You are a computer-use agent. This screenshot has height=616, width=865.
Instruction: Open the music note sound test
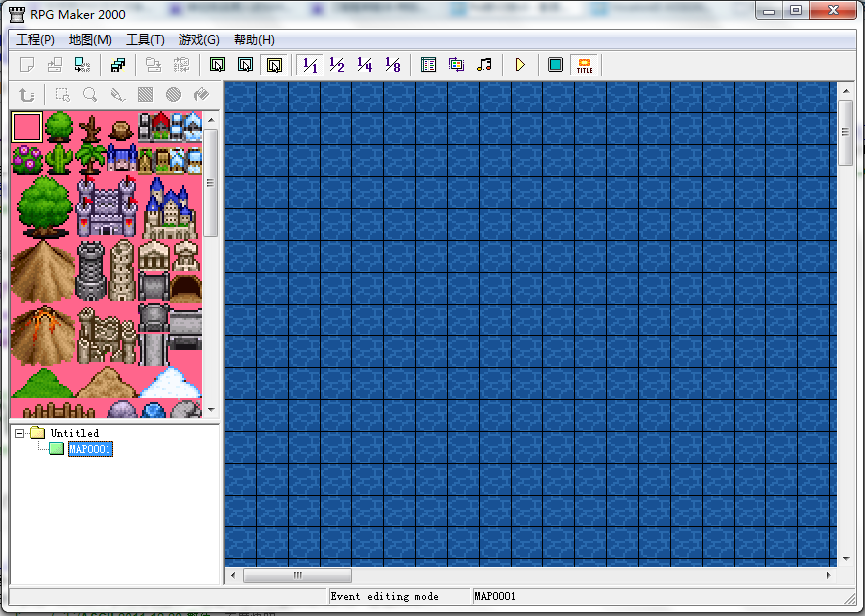(x=484, y=65)
